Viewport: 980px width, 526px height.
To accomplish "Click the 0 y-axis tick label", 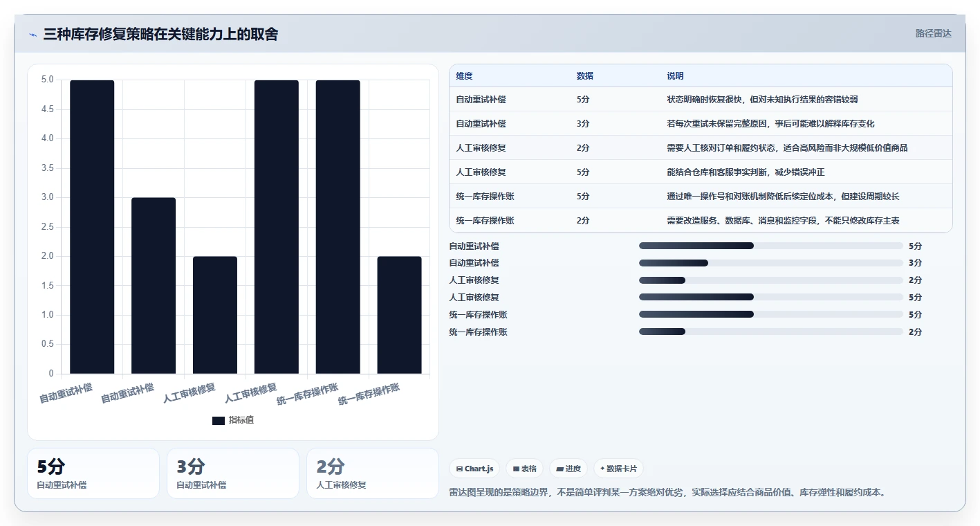I will (51, 374).
